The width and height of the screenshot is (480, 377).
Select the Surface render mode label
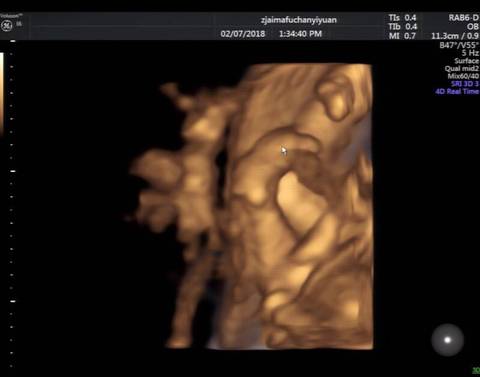click(467, 61)
